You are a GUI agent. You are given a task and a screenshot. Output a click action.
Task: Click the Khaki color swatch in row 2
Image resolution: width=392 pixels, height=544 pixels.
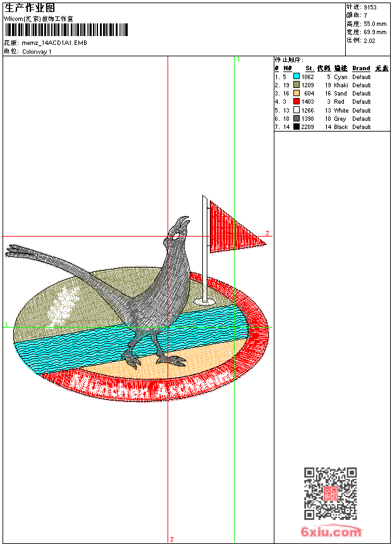pyautogui.click(x=297, y=85)
